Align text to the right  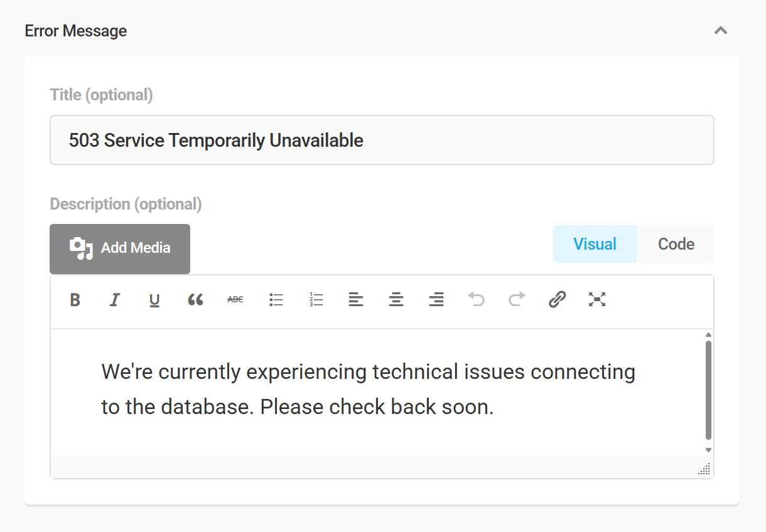coord(436,300)
